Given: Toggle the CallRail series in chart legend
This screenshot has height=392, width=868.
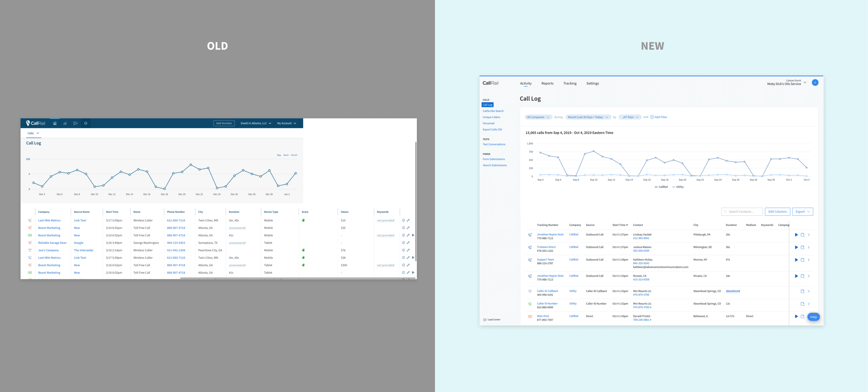Looking at the screenshot, I should click(x=661, y=187).
